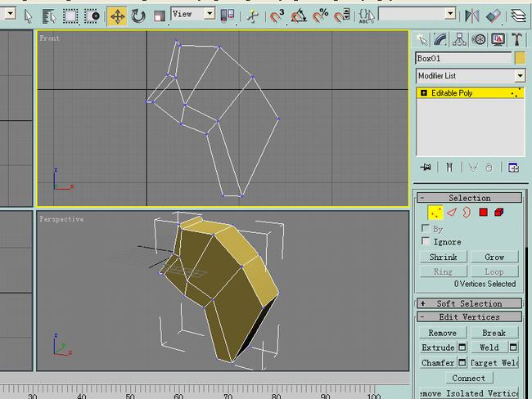The image size is (532, 399).
Task: Click the Chamfer button
Action: coord(438,362)
